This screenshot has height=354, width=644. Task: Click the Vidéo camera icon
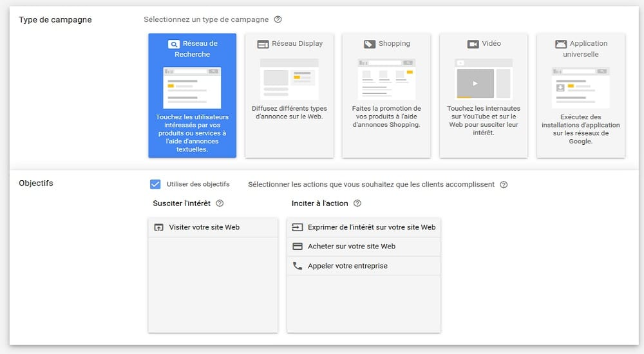(473, 44)
